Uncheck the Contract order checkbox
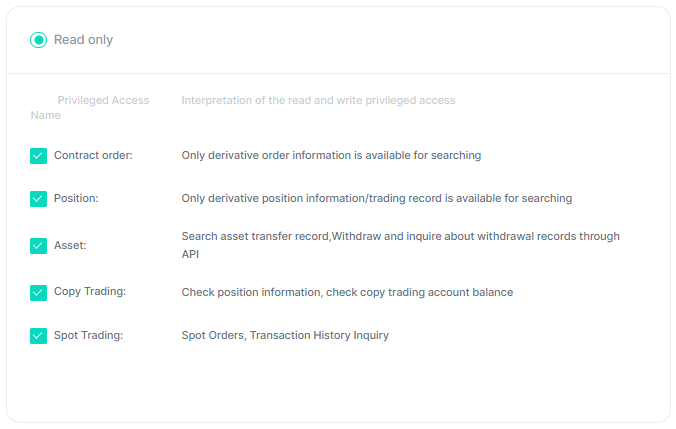 38,156
